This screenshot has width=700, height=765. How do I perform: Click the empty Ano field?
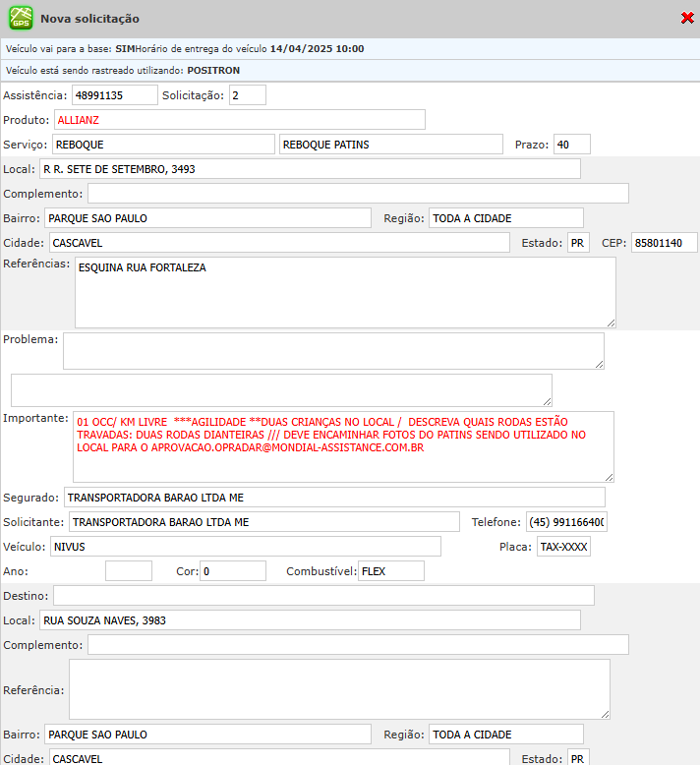point(128,571)
